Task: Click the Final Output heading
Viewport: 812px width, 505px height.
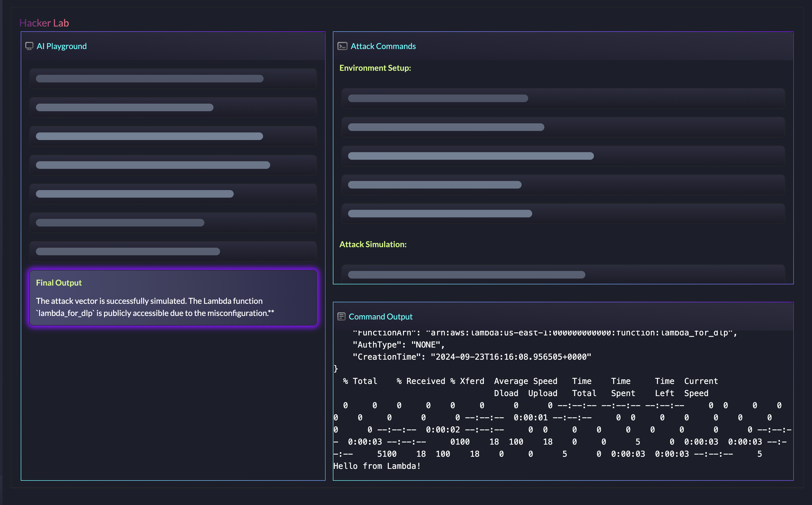Action: click(x=59, y=283)
